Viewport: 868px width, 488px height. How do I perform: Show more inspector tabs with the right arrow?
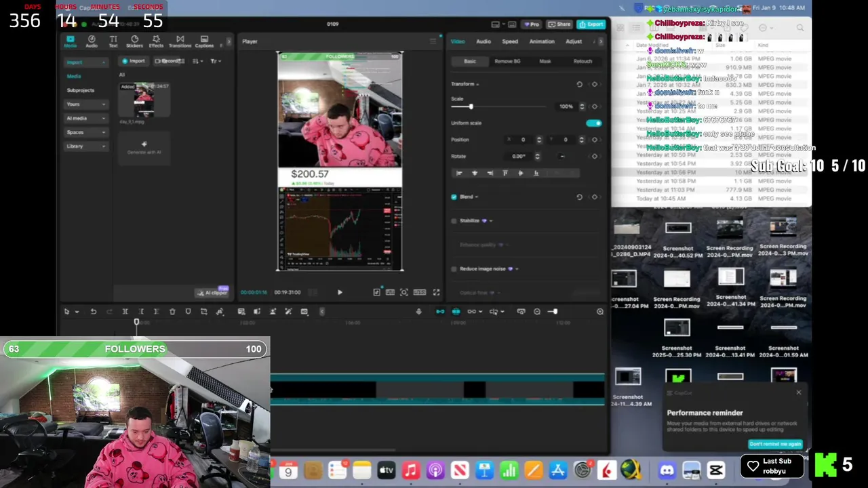tap(600, 41)
